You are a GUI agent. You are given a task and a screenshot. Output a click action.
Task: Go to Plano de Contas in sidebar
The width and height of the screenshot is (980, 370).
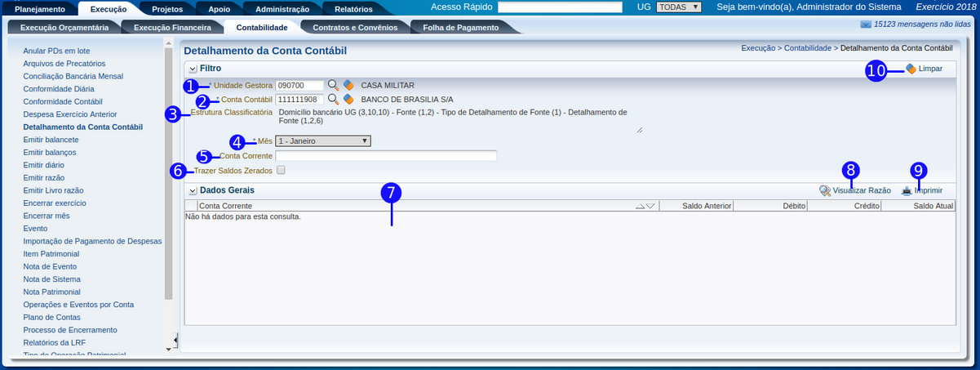click(x=51, y=317)
